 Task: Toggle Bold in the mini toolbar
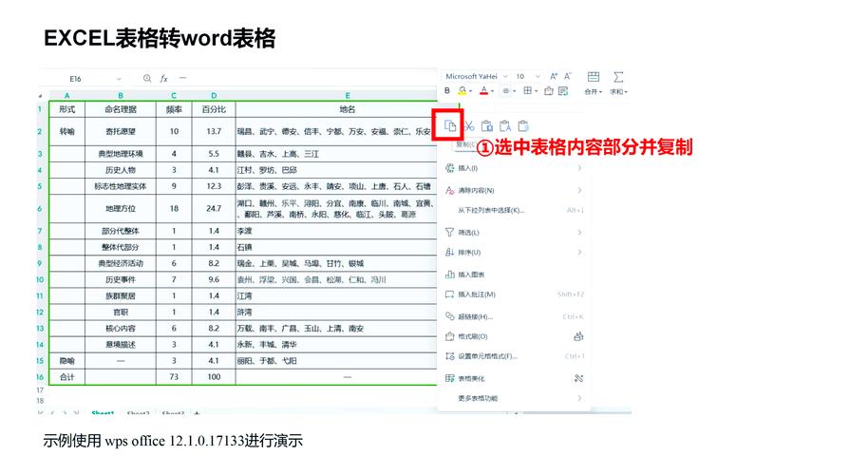coord(447,91)
